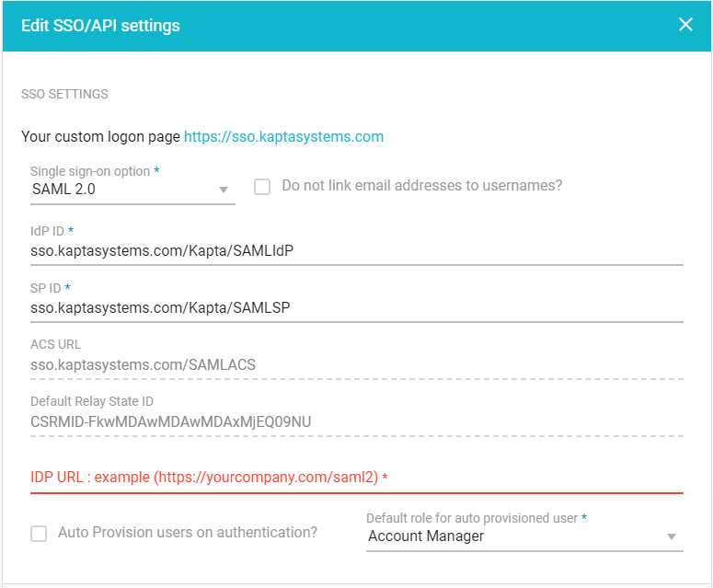Click the 'SP ID' field label
The height and width of the screenshot is (588, 713).
45,287
